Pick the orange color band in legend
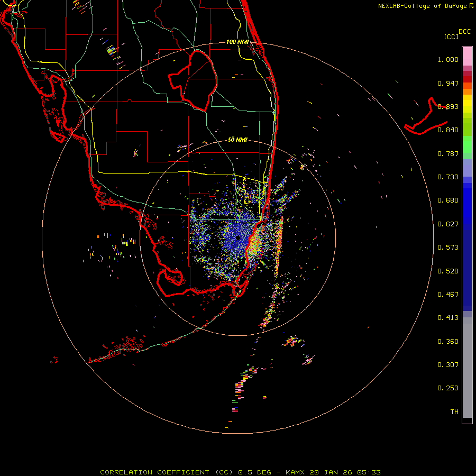Image resolution: width=476 pixels, height=476 pixels. pyautogui.click(x=467, y=91)
